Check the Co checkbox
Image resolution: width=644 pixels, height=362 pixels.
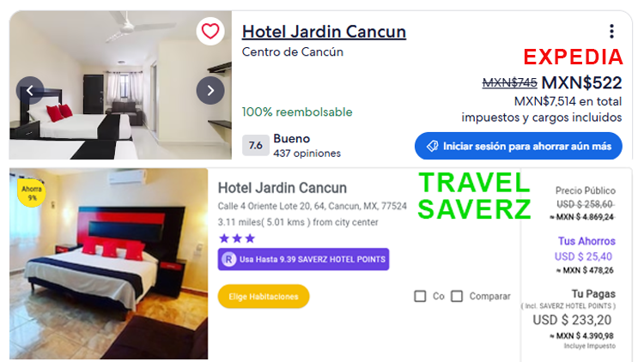(x=420, y=296)
